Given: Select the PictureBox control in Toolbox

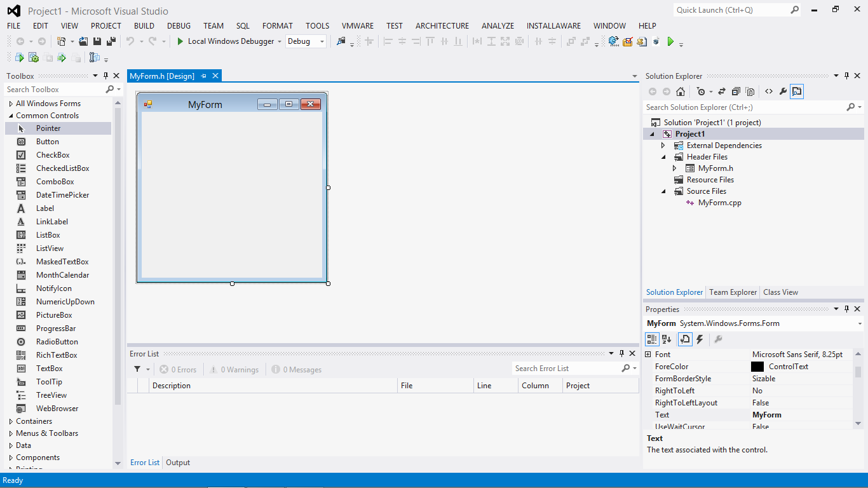Looking at the screenshot, I should coord(54,315).
